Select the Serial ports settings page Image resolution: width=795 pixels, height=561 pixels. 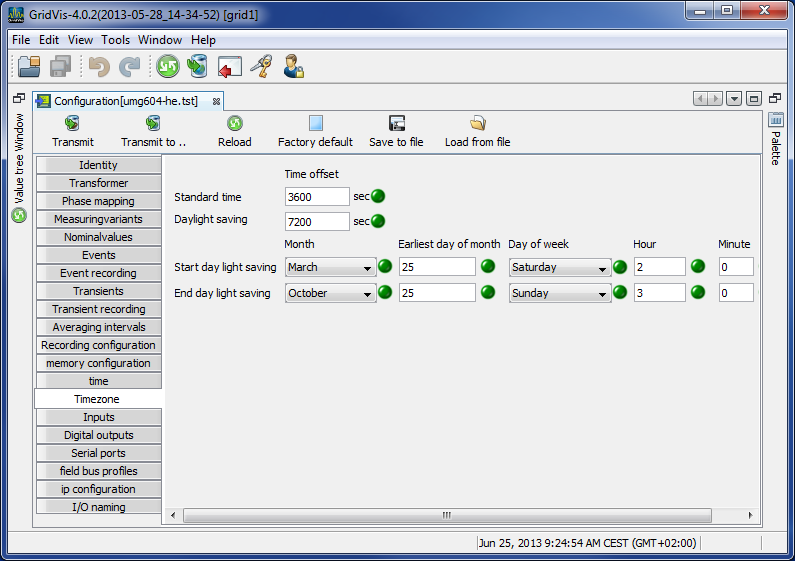click(x=98, y=453)
